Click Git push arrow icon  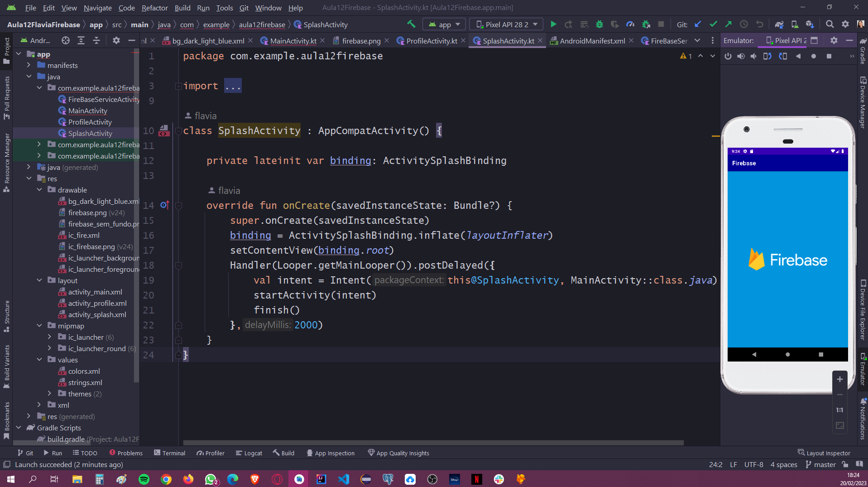pos(728,24)
